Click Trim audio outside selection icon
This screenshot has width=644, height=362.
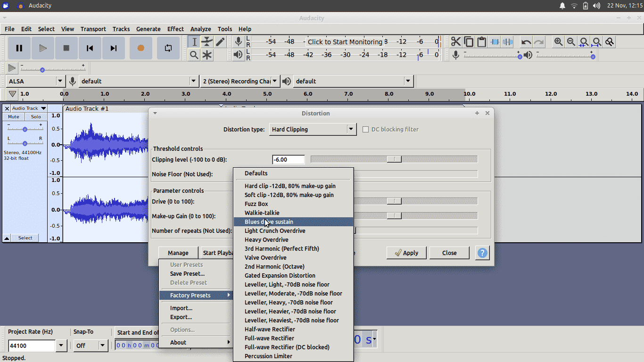[x=495, y=42]
